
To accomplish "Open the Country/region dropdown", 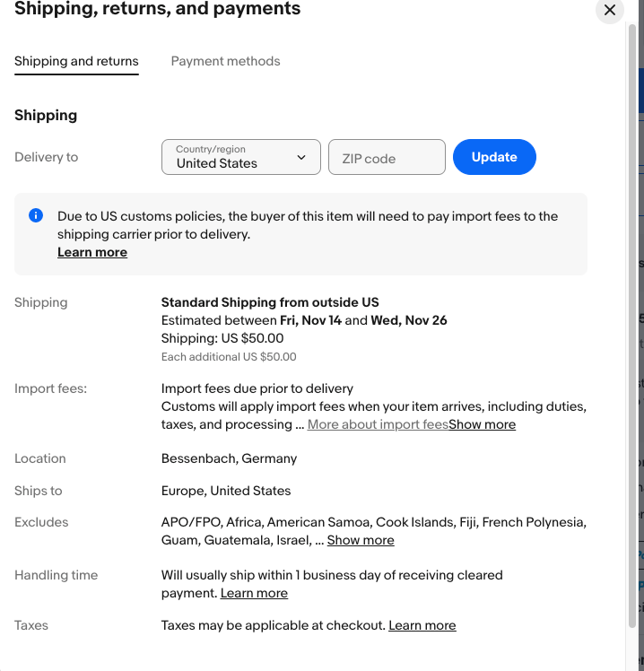I will coord(240,157).
